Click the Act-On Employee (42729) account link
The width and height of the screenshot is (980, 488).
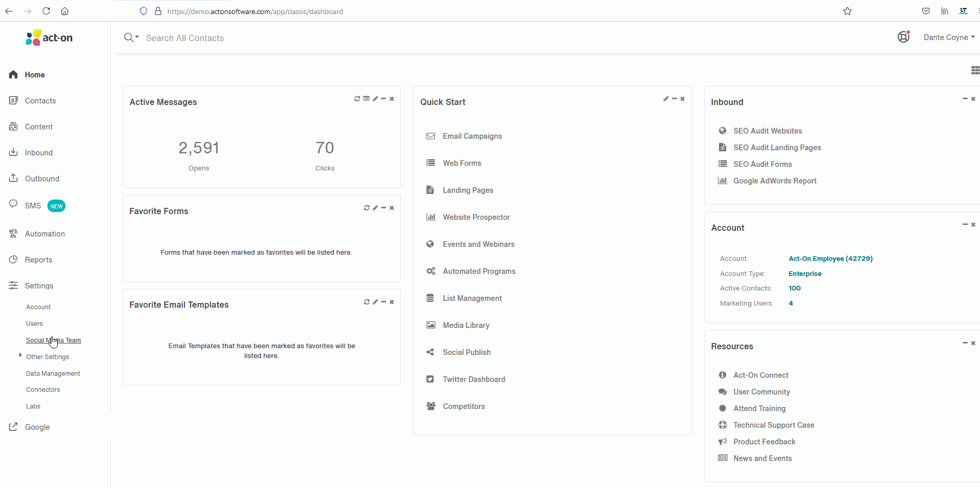(x=830, y=259)
